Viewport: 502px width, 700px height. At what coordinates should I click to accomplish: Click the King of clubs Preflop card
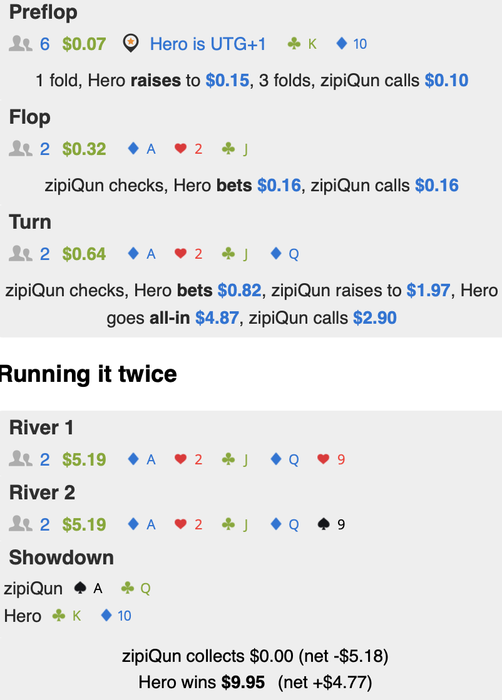tap(302, 44)
